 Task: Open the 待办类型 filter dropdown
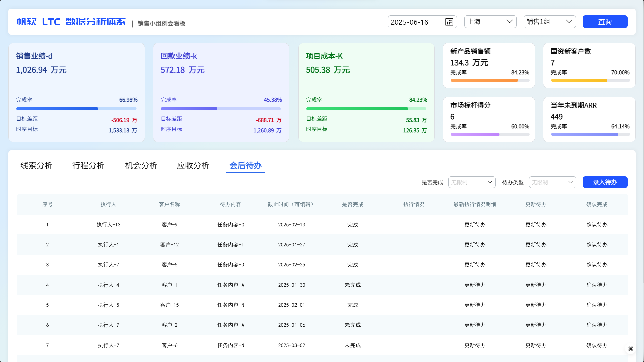point(552,182)
